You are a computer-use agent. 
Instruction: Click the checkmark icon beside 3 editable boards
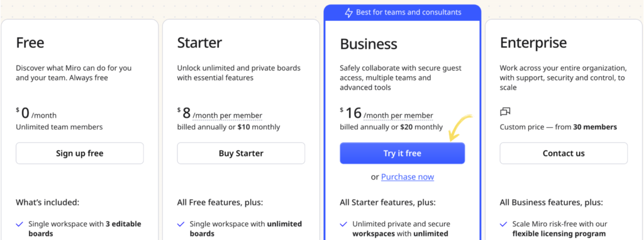(19, 224)
